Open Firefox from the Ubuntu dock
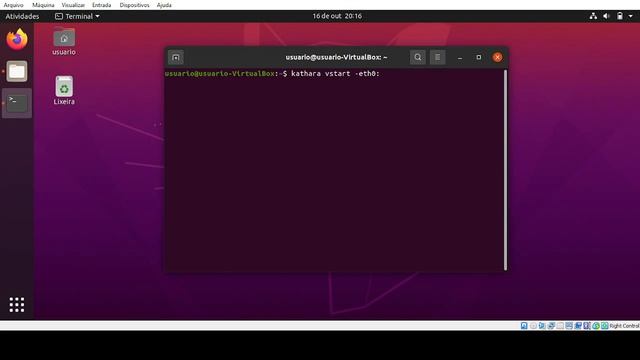 pos(17,40)
